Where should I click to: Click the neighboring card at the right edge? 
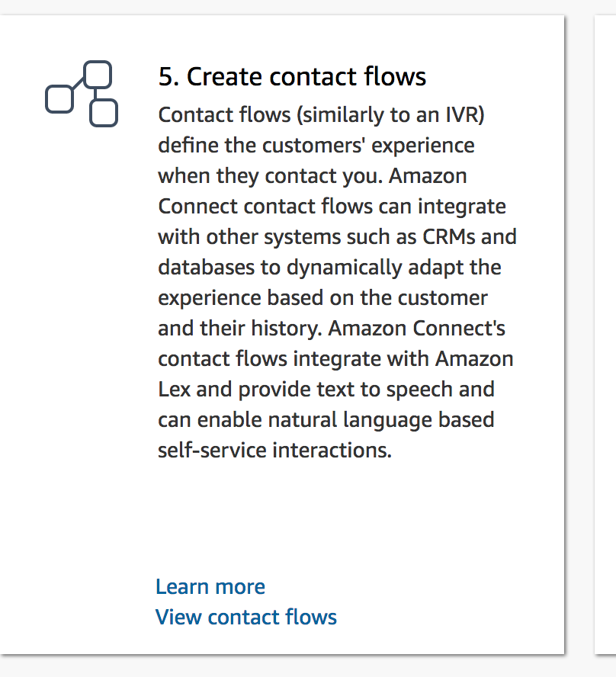[605, 335]
